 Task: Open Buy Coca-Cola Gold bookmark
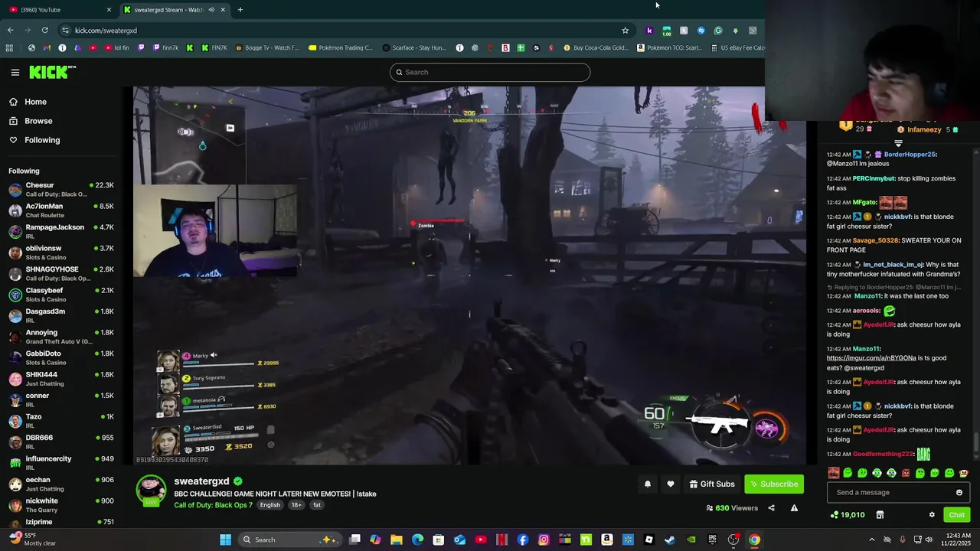[596, 47]
